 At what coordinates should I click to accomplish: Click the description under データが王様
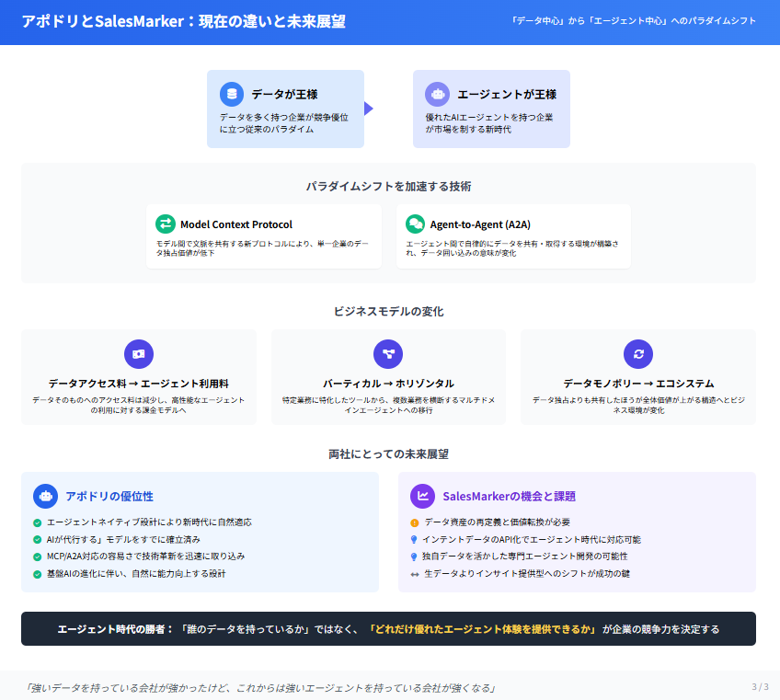coord(284,123)
